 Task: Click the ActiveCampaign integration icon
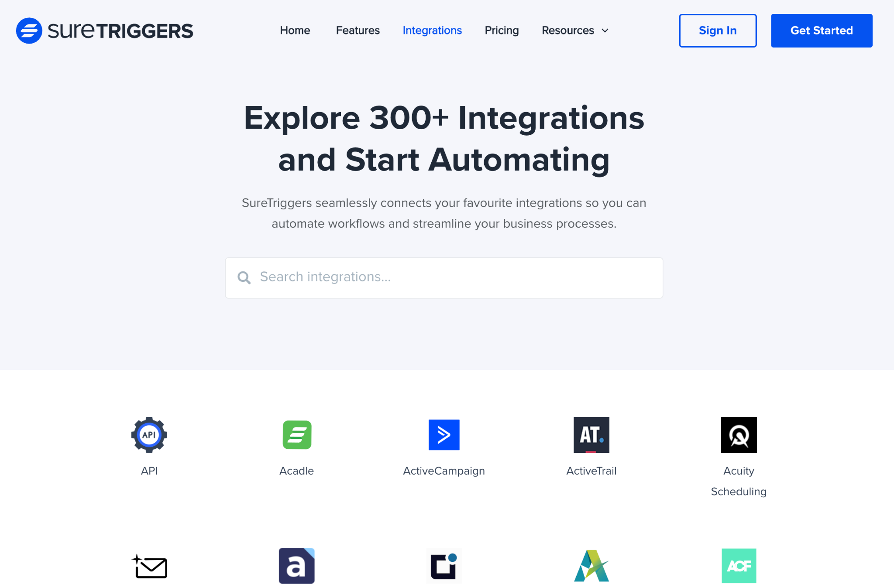pos(444,434)
